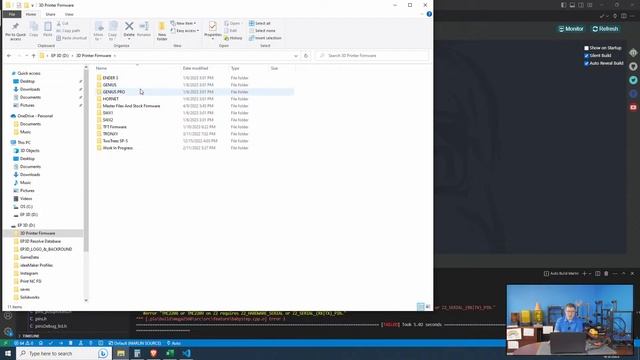Switch to the View ribbon tab
Viewport: 640px width, 360px height.
[x=69, y=14]
